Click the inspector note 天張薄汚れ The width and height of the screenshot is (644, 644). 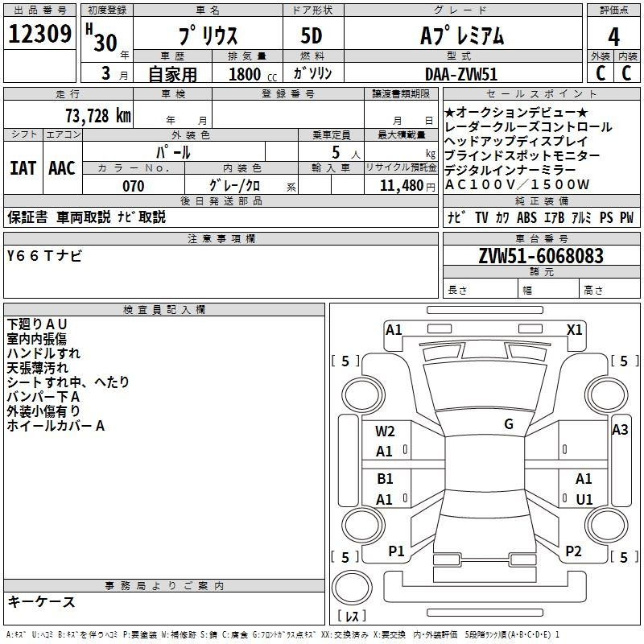click(37, 368)
